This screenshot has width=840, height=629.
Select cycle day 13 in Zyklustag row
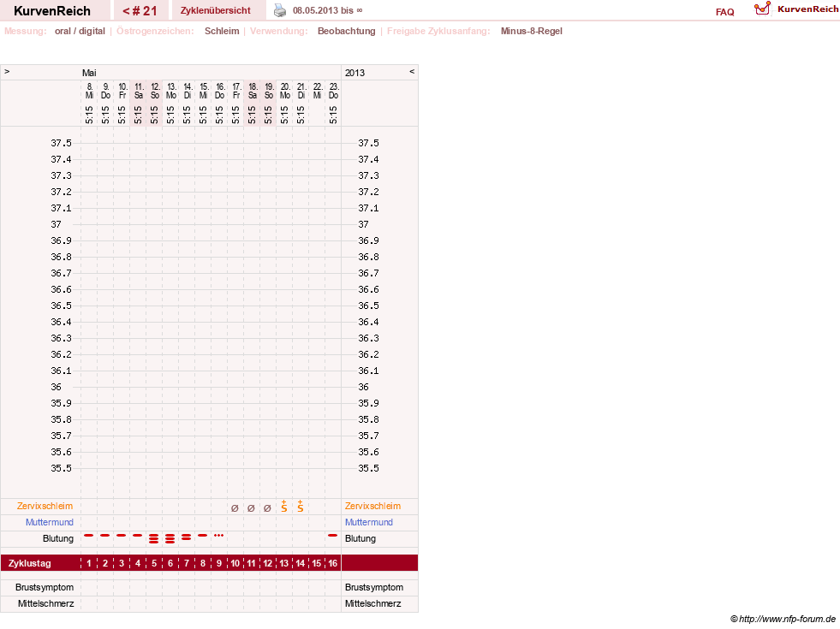(x=284, y=563)
